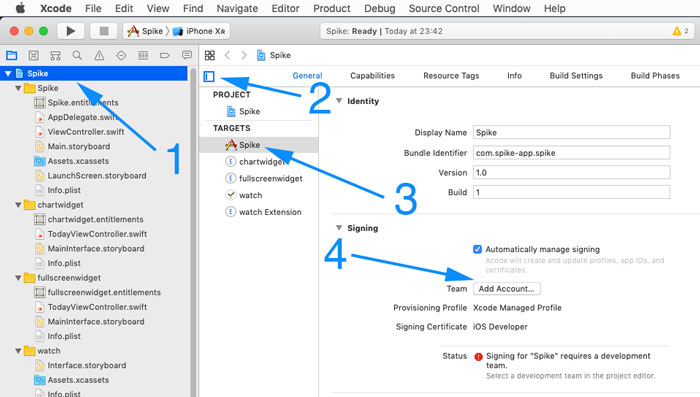Open the Product menu

[x=332, y=8]
